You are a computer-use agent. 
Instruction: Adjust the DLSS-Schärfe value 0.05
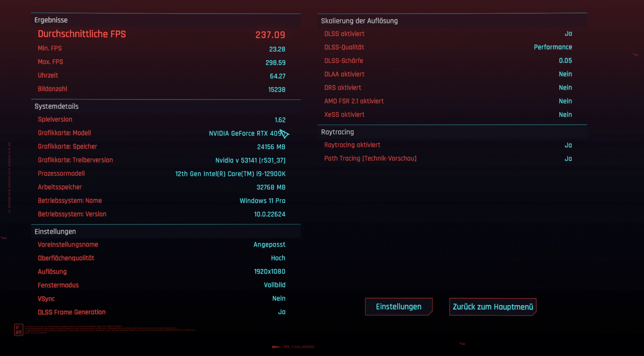[x=565, y=60]
